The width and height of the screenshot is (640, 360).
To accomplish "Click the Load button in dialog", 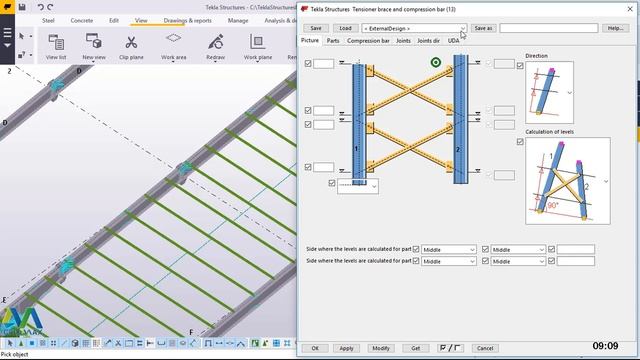I will (x=345, y=28).
